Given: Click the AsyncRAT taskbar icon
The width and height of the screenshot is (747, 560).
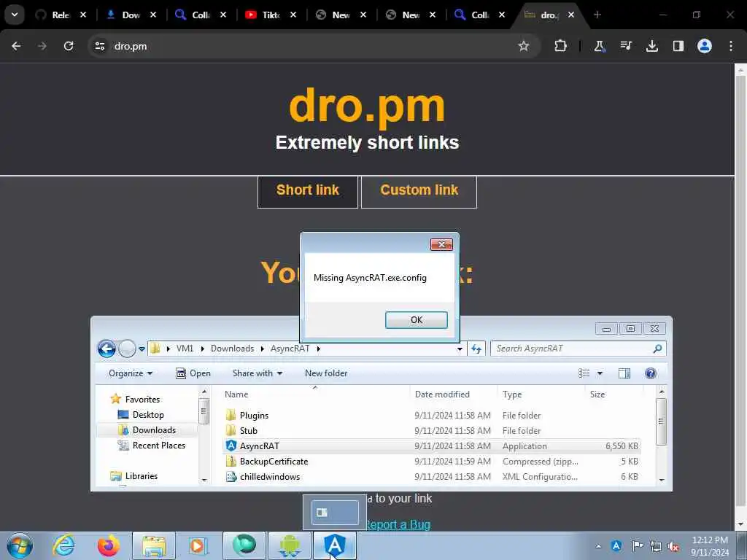Looking at the screenshot, I should pyautogui.click(x=334, y=545).
